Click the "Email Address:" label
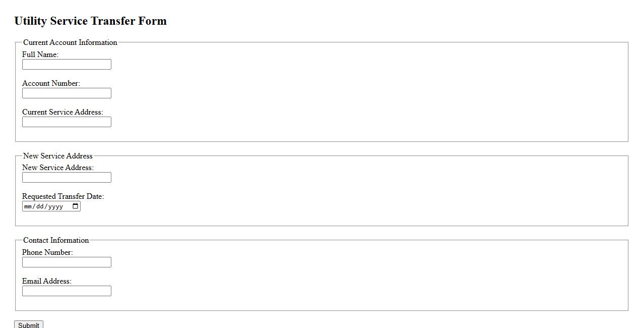The width and height of the screenshot is (644, 328). tap(47, 281)
